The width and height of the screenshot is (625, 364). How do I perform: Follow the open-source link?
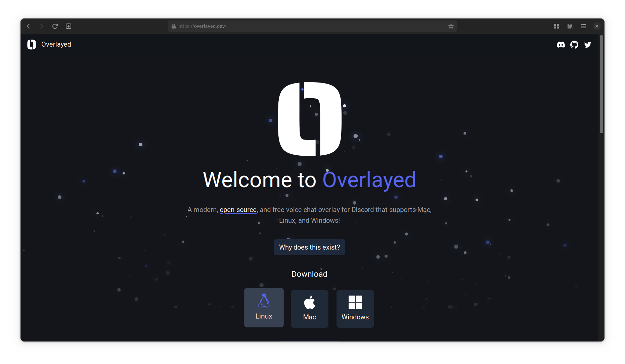click(238, 210)
